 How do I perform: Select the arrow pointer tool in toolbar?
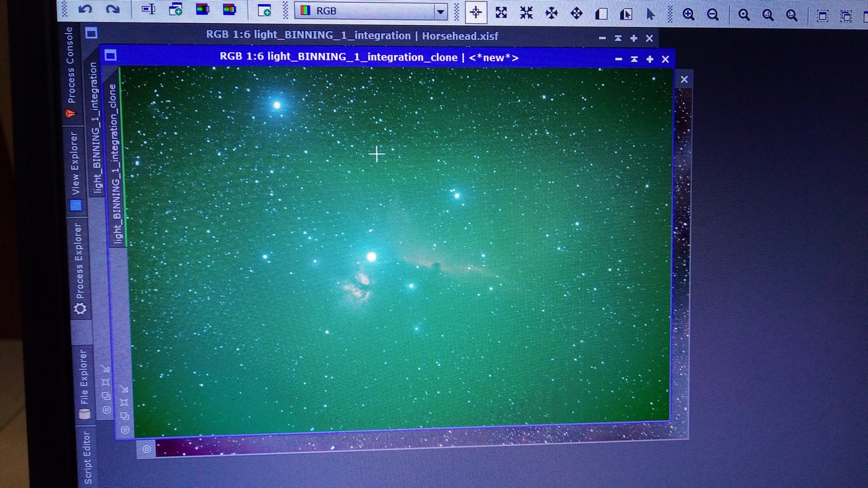click(x=650, y=14)
